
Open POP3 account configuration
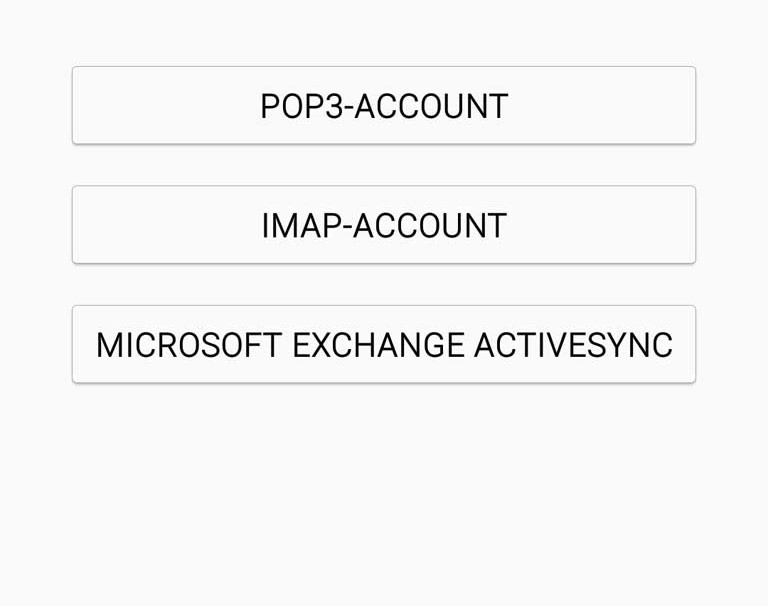point(384,105)
